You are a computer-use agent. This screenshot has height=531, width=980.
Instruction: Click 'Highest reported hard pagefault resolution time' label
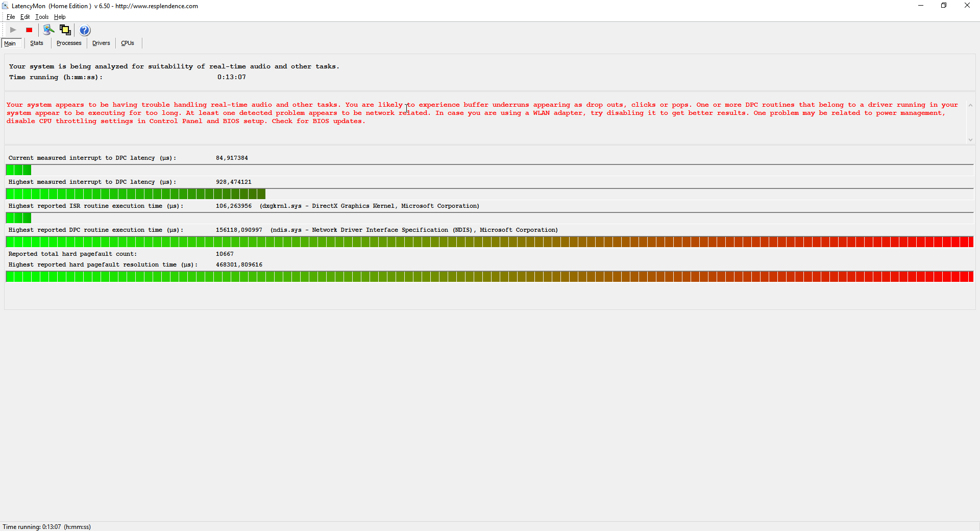(103, 265)
